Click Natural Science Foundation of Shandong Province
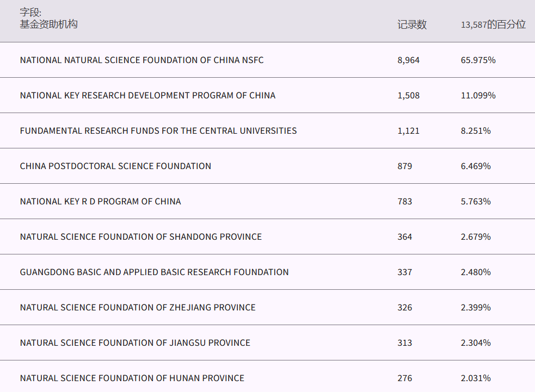 click(x=141, y=237)
